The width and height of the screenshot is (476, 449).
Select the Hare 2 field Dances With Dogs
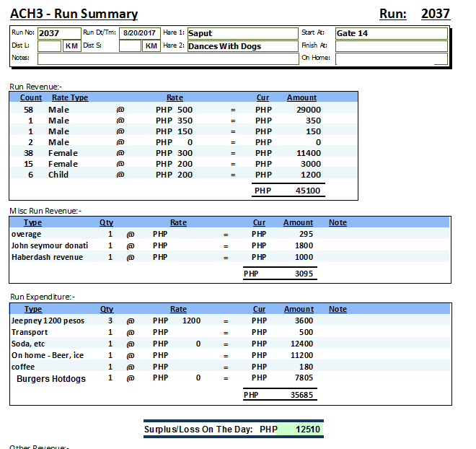coord(242,46)
